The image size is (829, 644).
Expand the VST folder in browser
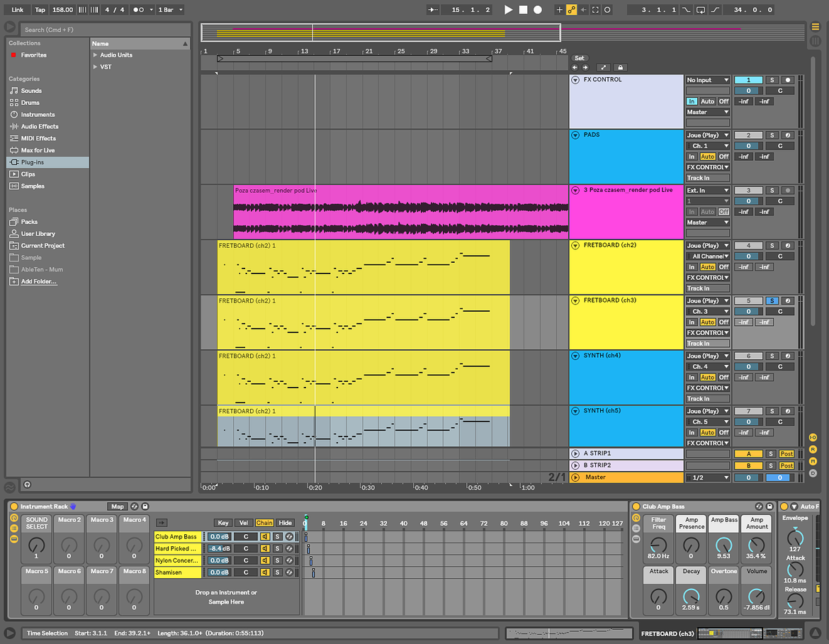pos(95,67)
